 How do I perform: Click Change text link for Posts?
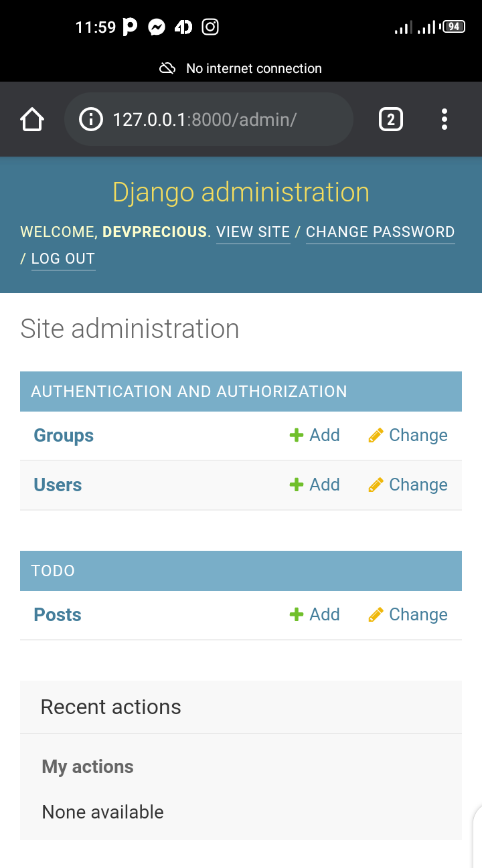[x=418, y=615]
